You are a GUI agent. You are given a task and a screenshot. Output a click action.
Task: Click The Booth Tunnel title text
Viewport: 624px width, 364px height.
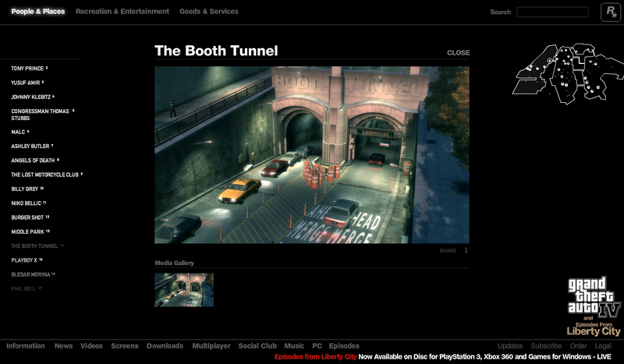216,51
